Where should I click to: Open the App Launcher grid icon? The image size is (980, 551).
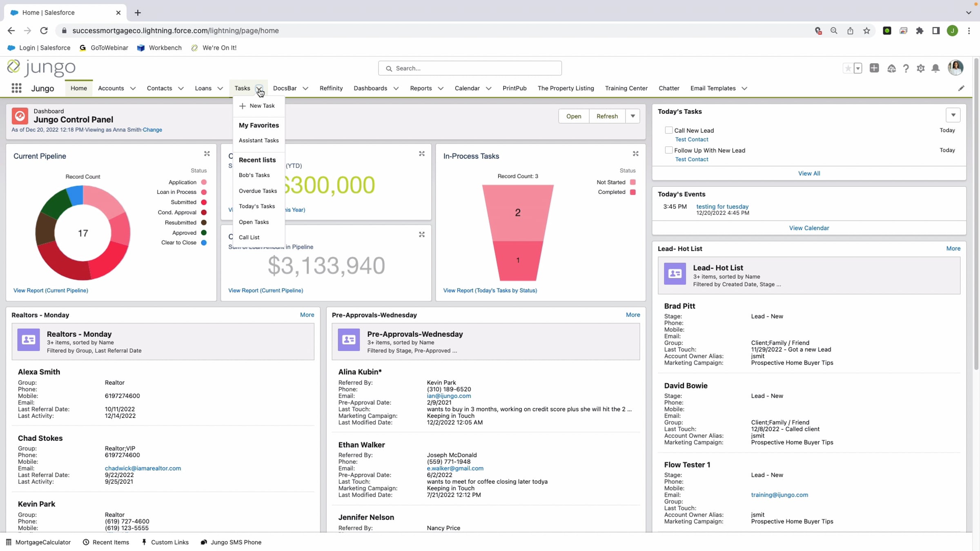pyautogui.click(x=16, y=88)
